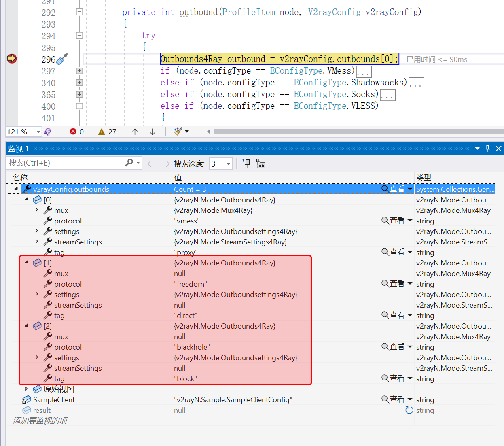Toggle the text format 'ab' toolbar button
This screenshot has height=446, width=504.
tap(260, 164)
